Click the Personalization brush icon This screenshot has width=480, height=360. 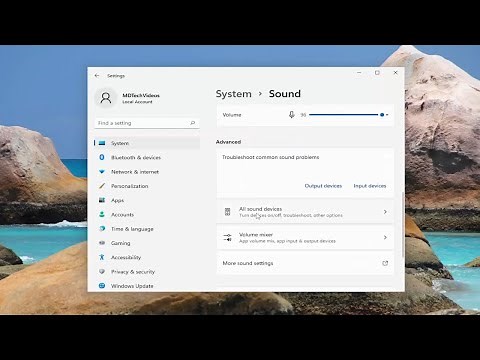coord(102,186)
